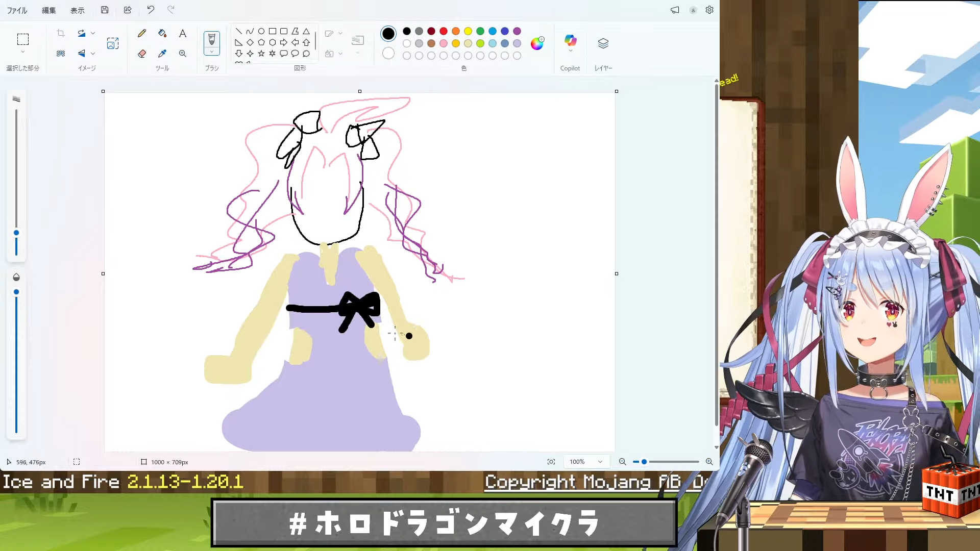Screen dimensions: 980x551
Task: Click the Copilot button
Action: click(x=570, y=41)
